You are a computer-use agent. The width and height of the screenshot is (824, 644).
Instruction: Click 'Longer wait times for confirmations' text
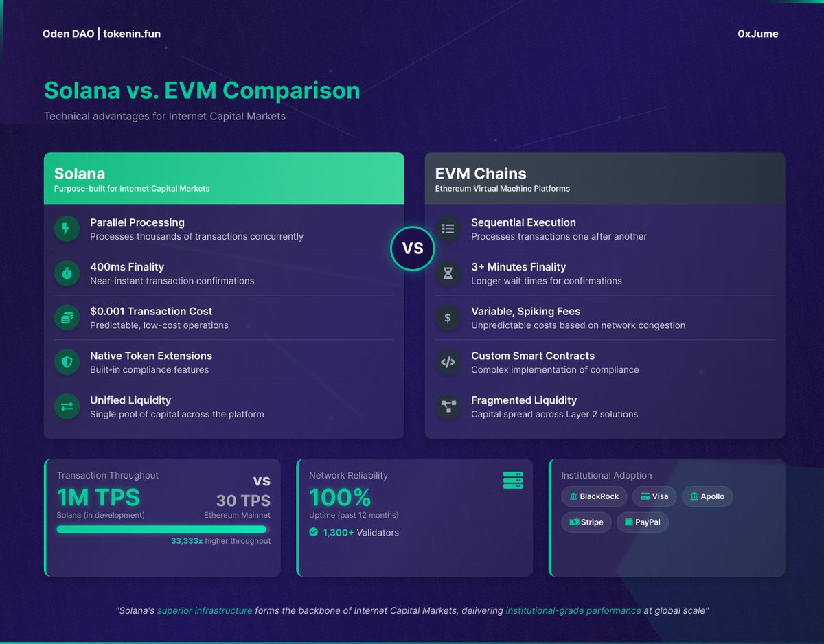(x=547, y=281)
